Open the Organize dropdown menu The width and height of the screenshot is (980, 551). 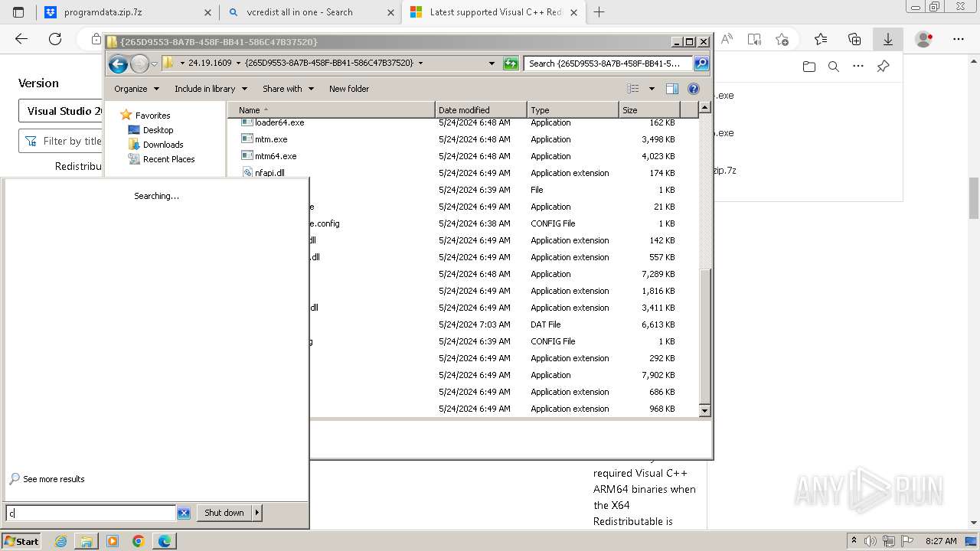pyautogui.click(x=136, y=89)
